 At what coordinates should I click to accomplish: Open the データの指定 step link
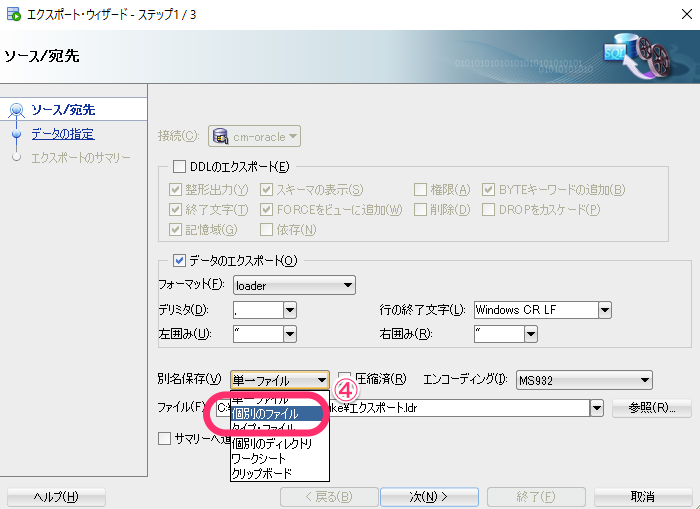pyautogui.click(x=62, y=134)
